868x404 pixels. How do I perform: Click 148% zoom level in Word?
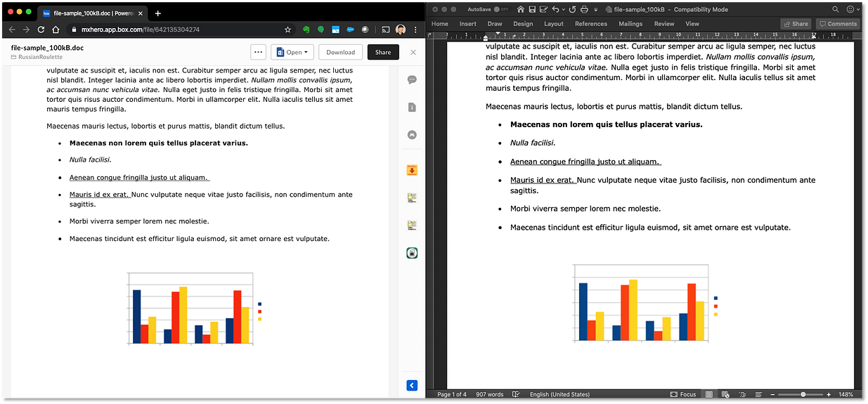coord(846,395)
